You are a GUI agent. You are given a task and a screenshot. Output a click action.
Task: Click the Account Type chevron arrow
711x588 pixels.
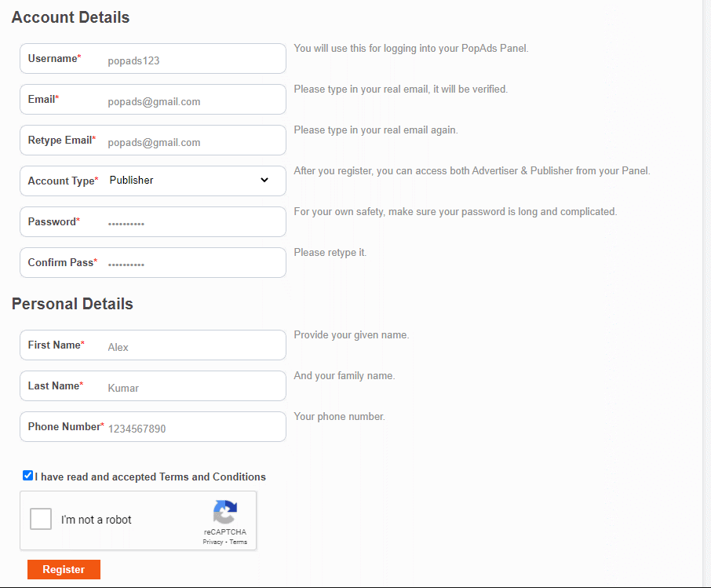click(264, 180)
